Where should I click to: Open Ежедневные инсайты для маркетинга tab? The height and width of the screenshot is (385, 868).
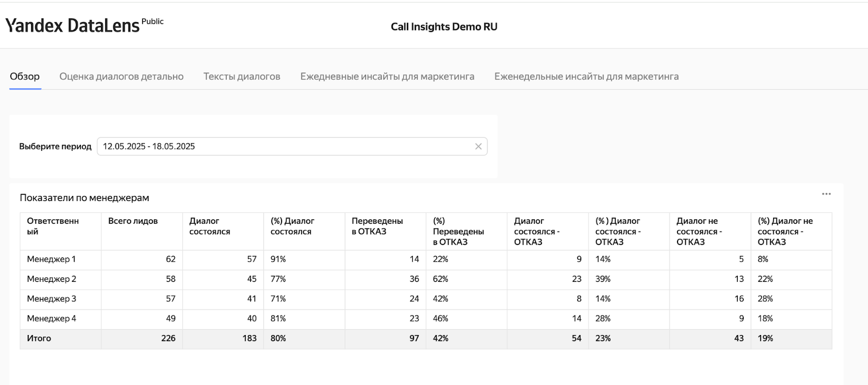[387, 77]
